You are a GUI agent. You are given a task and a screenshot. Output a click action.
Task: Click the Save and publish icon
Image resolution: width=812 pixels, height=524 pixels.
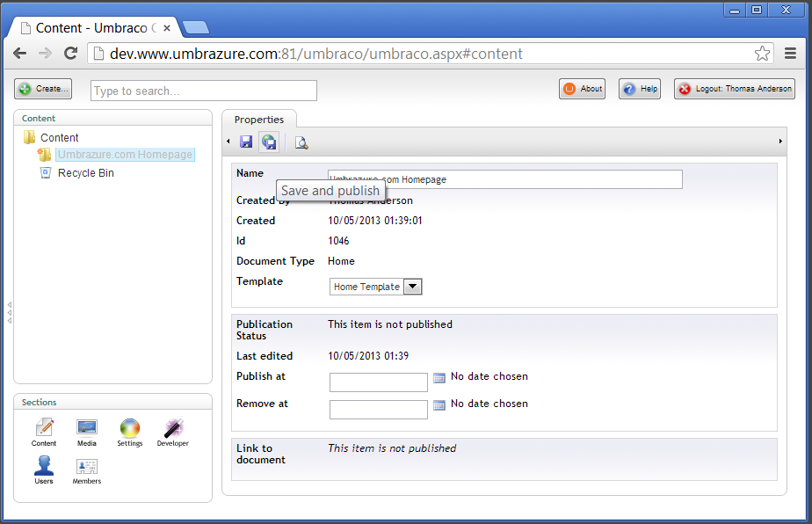[x=269, y=142]
